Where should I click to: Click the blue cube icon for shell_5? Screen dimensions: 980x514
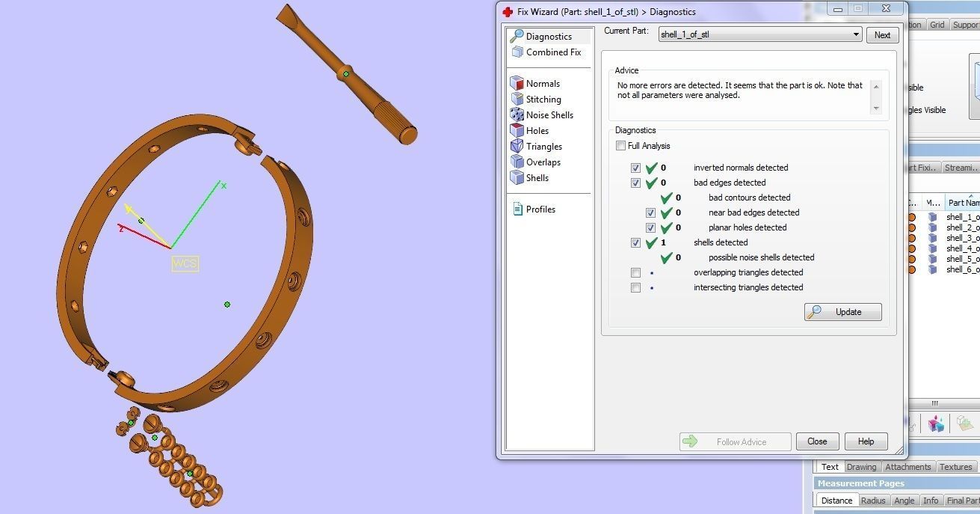tap(932, 259)
